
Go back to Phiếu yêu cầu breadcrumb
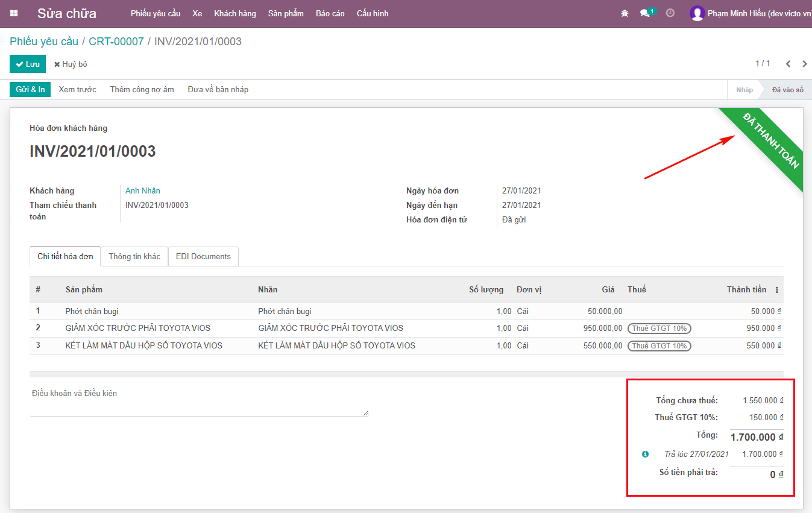coord(44,42)
